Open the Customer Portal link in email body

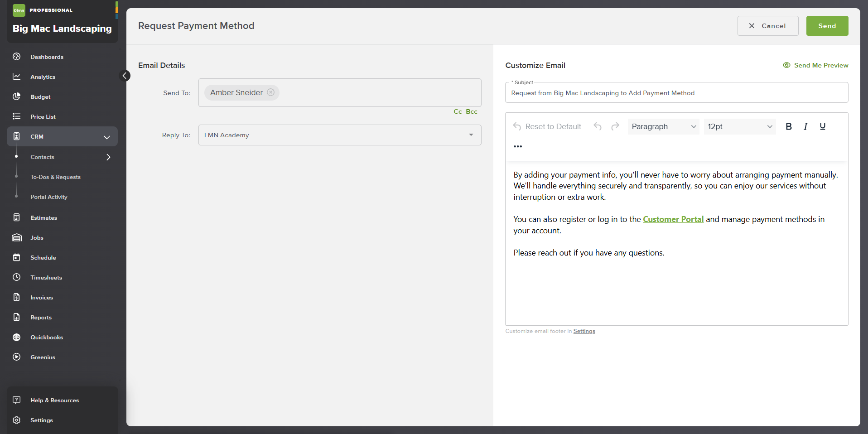click(673, 219)
